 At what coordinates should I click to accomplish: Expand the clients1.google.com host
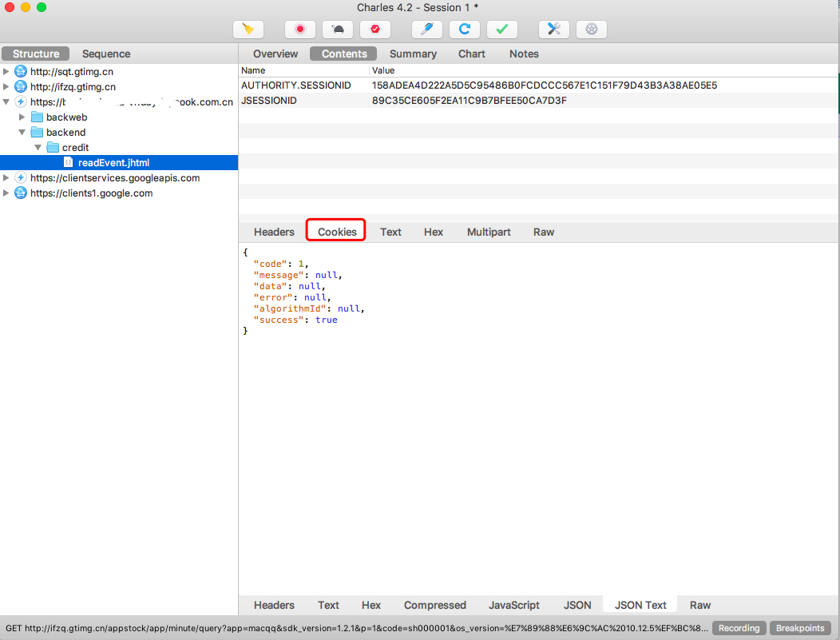6,193
